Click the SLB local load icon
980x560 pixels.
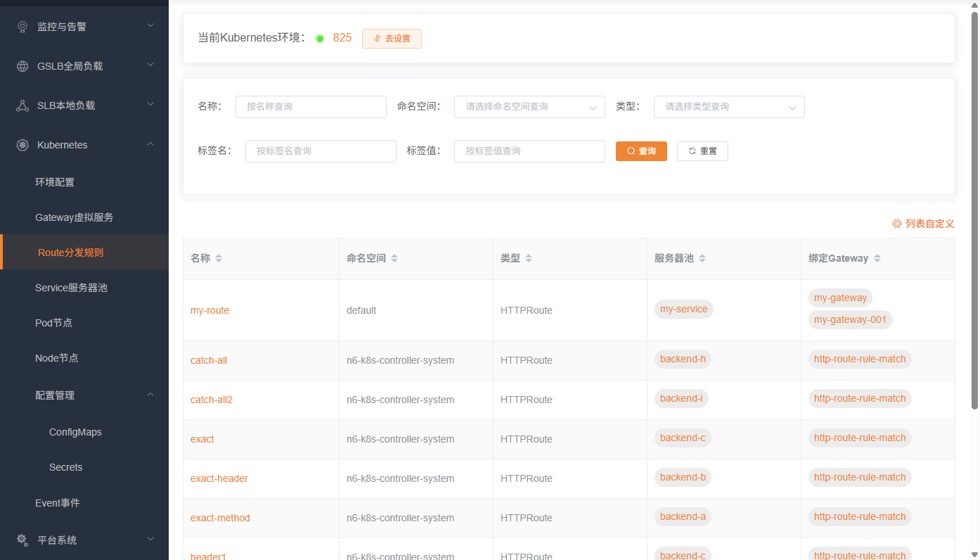22,106
